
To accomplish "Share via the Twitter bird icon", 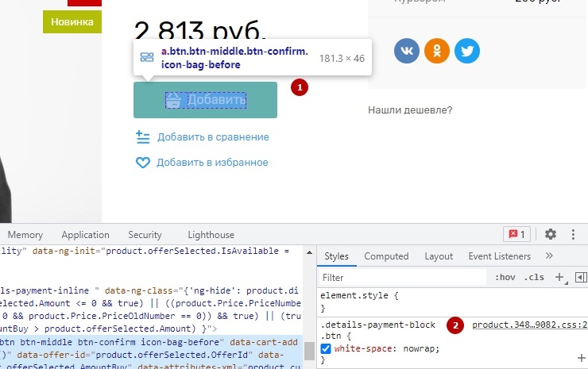I will [467, 51].
